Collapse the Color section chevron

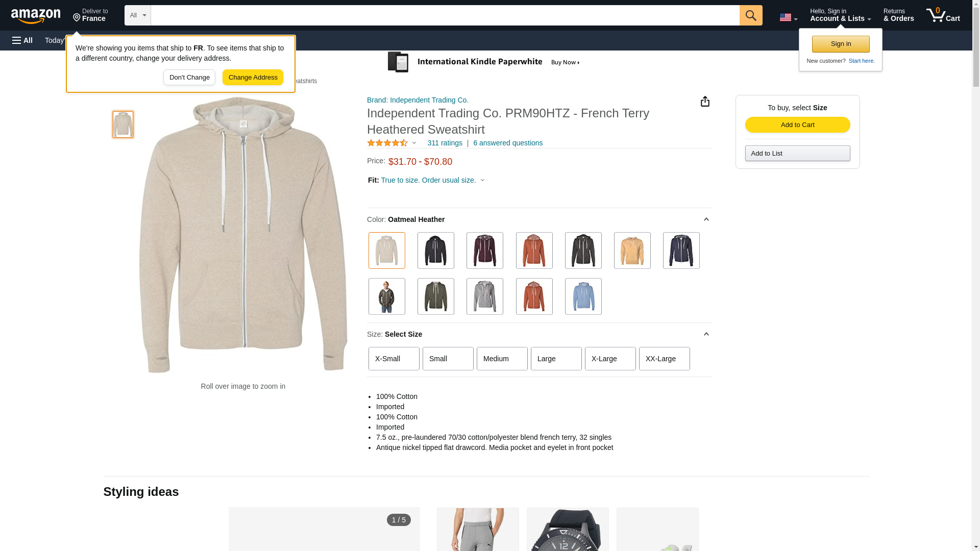point(706,219)
